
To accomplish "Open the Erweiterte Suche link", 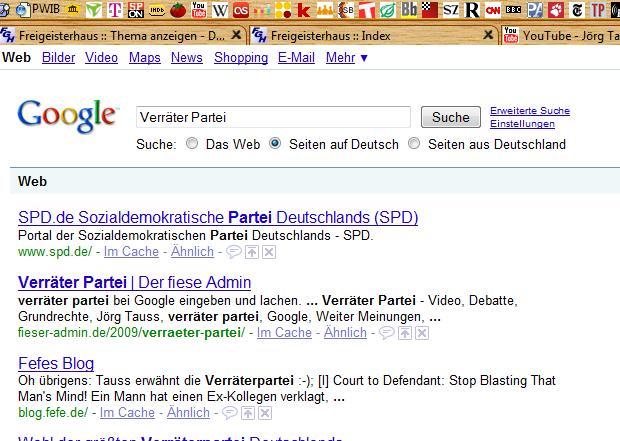I will click(x=530, y=111).
